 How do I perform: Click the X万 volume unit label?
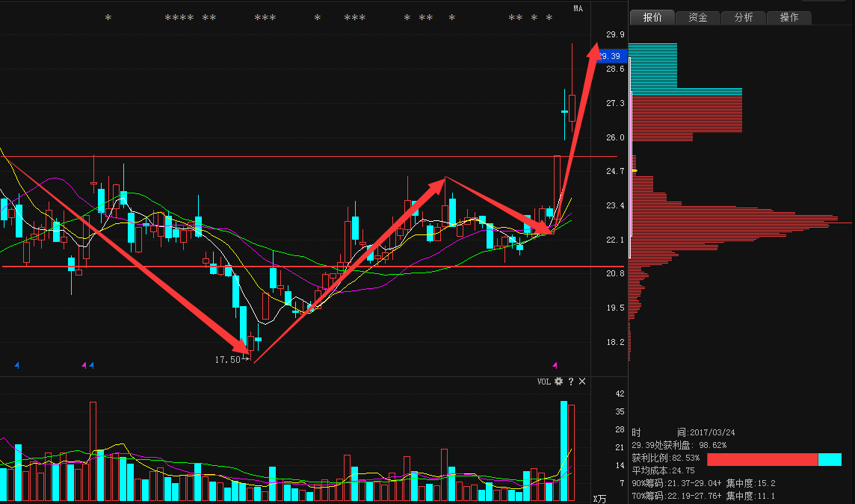pos(599,498)
